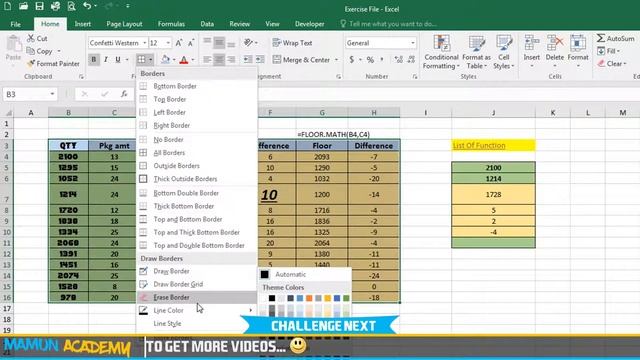Open the Fill dropdown
The width and height of the screenshot is (640, 360).
click(609, 51)
